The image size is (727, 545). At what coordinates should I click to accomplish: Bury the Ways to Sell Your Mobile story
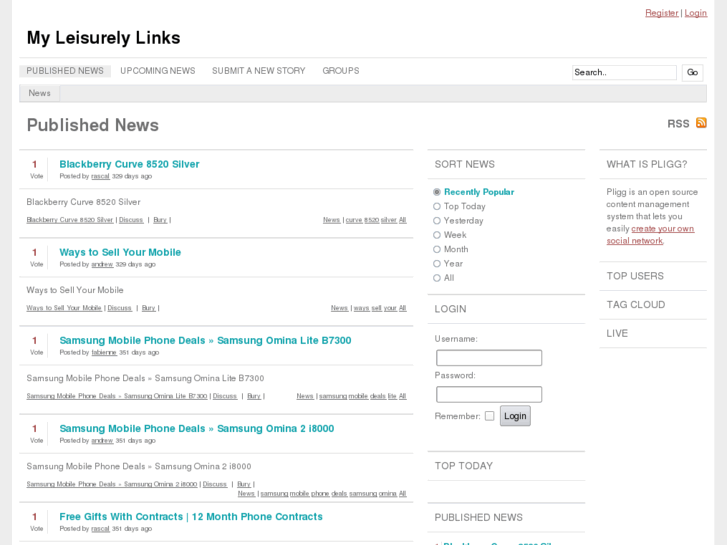click(148, 308)
